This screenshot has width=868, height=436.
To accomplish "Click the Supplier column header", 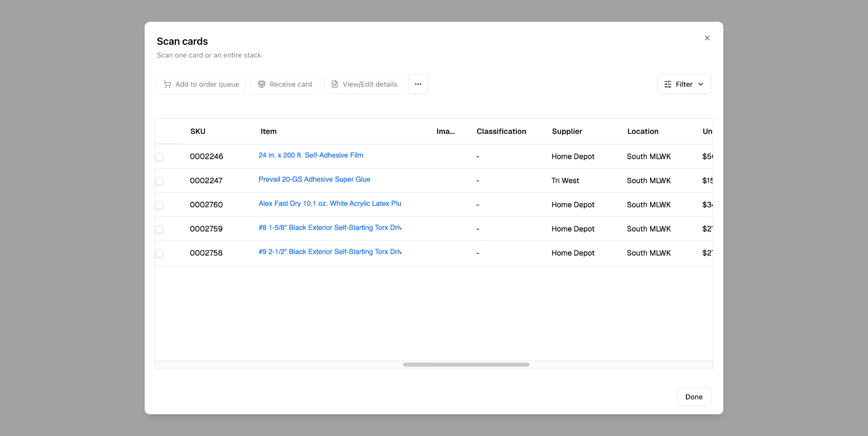I will [567, 131].
